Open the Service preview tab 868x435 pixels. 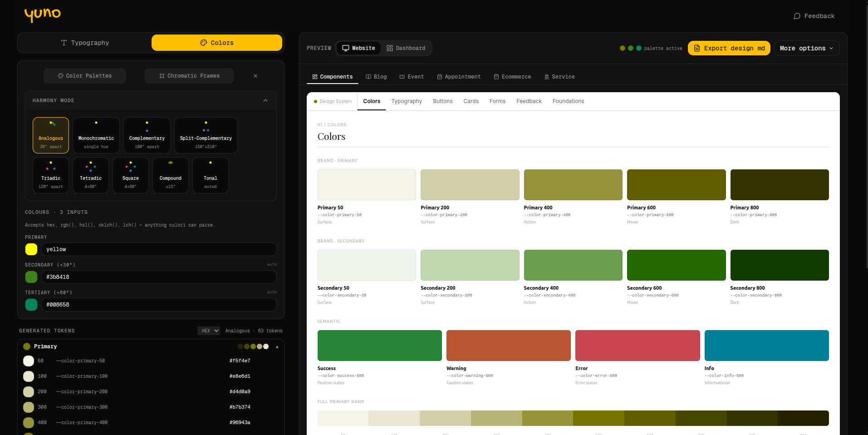tap(559, 77)
